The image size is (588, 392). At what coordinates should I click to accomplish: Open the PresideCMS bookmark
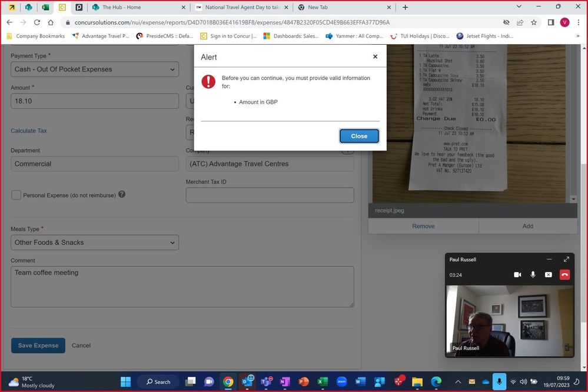[165, 36]
